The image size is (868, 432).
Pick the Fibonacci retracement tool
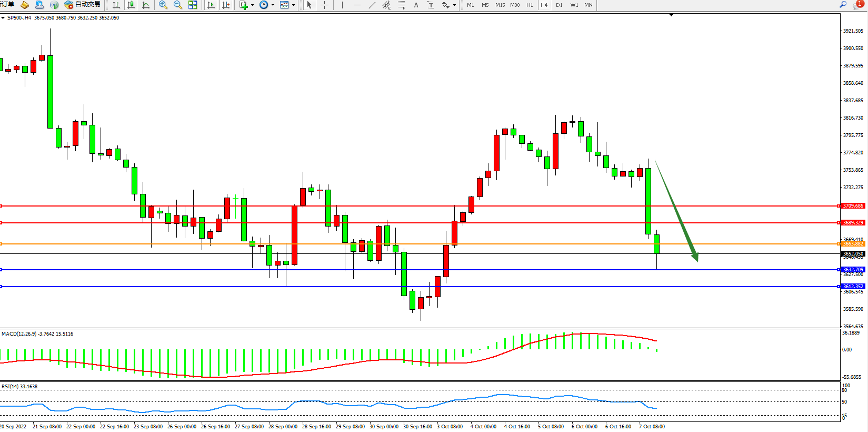pos(402,5)
